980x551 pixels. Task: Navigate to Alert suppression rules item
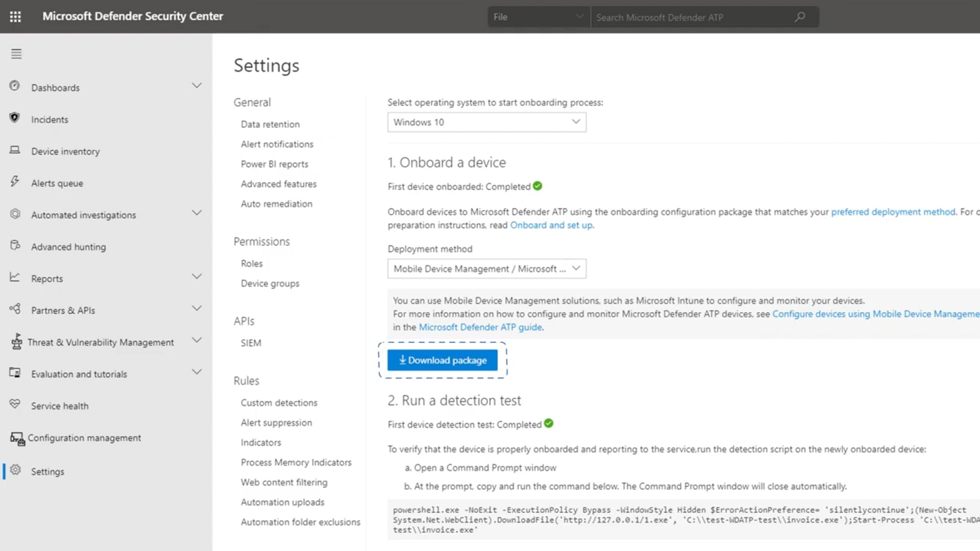(277, 422)
